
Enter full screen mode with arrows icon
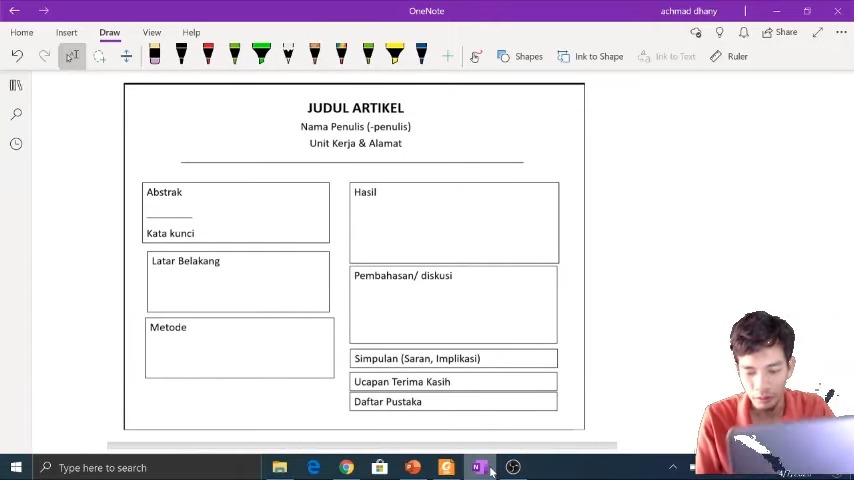tap(818, 33)
